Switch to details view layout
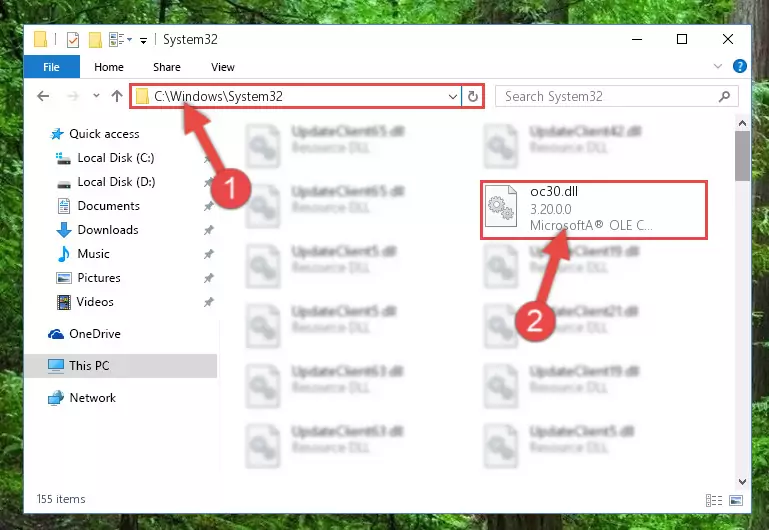This screenshot has width=769, height=530. (714, 501)
